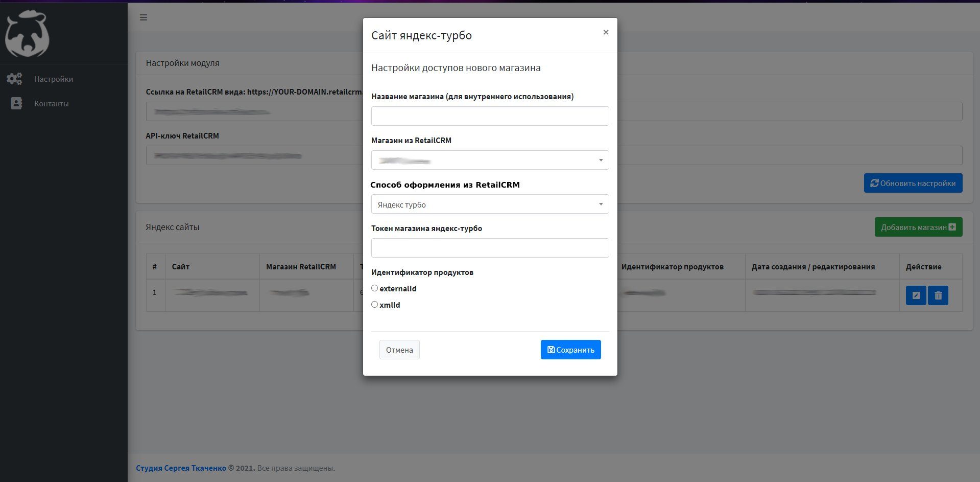980x482 pixels.
Task: Focus the Название магазина input field
Action: pyautogui.click(x=490, y=116)
